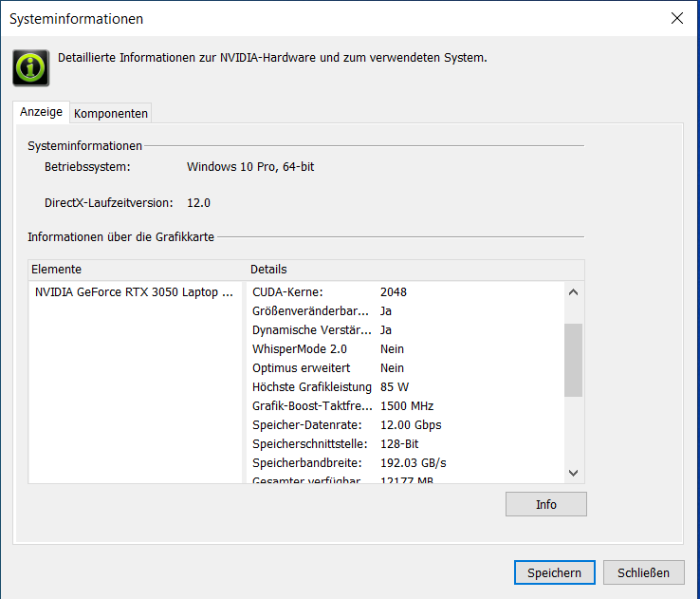Image resolution: width=700 pixels, height=599 pixels.
Task: Click the value 2048
Action: click(394, 292)
